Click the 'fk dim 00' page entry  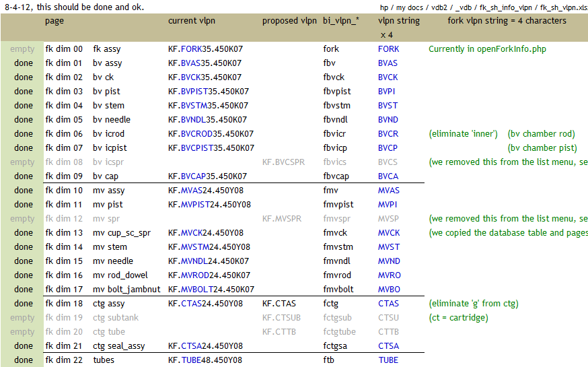pyautogui.click(x=64, y=49)
